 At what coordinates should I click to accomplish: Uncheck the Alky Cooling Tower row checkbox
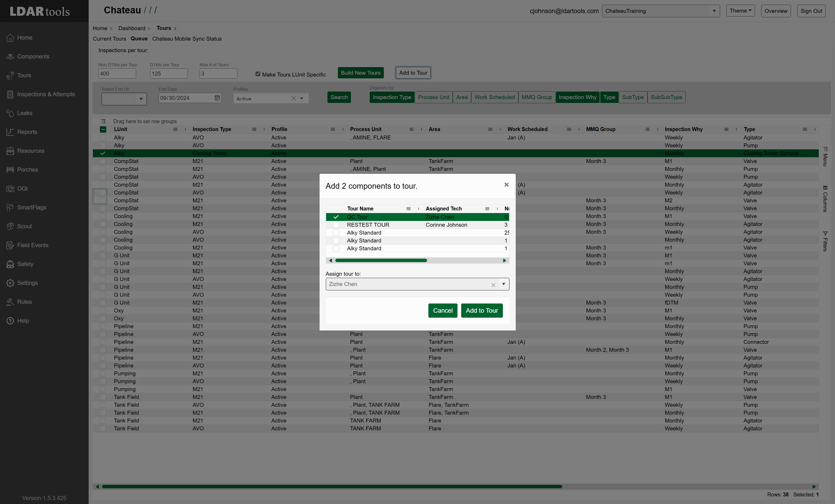103,153
